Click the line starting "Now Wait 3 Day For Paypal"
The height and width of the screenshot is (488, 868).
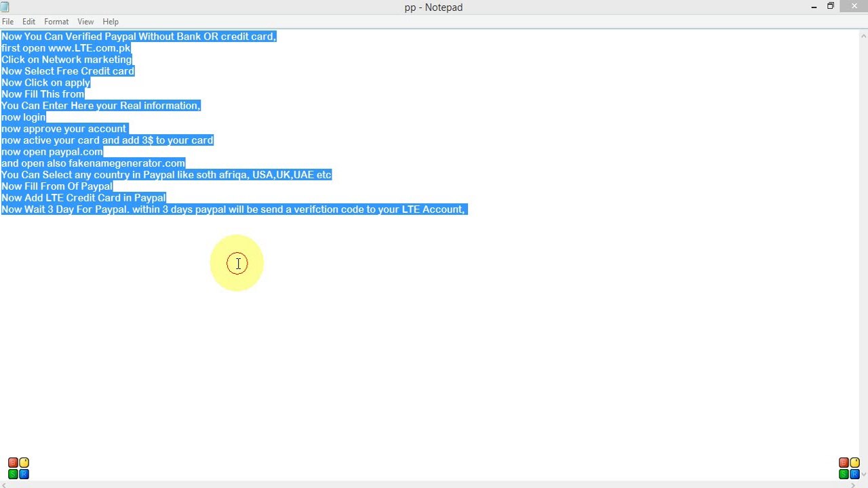tap(233, 209)
